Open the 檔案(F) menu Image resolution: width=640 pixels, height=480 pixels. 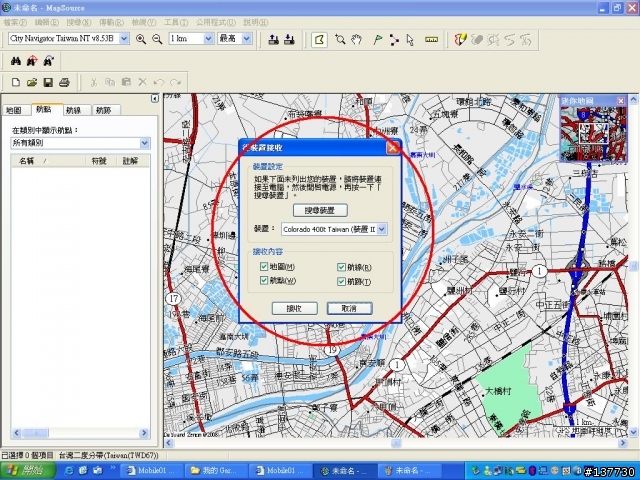point(16,22)
